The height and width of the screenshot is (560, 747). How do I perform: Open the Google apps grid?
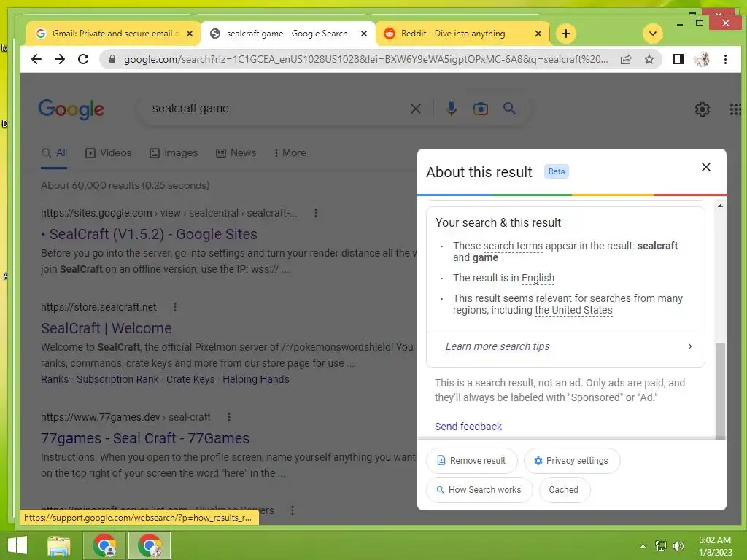(x=735, y=109)
